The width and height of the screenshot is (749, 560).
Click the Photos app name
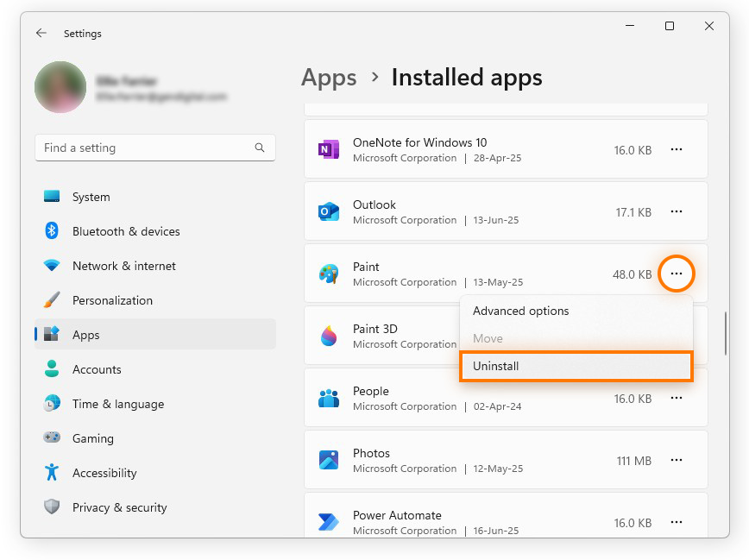tap(371, 453)
